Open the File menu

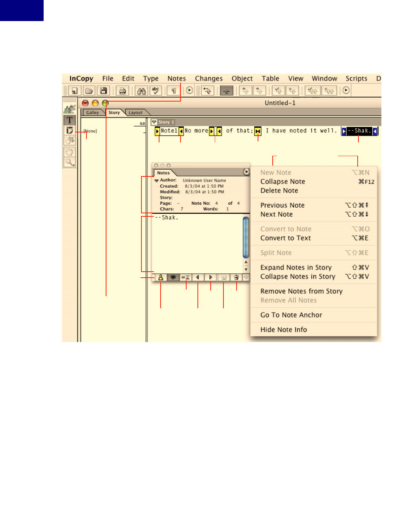click(108, 79)
